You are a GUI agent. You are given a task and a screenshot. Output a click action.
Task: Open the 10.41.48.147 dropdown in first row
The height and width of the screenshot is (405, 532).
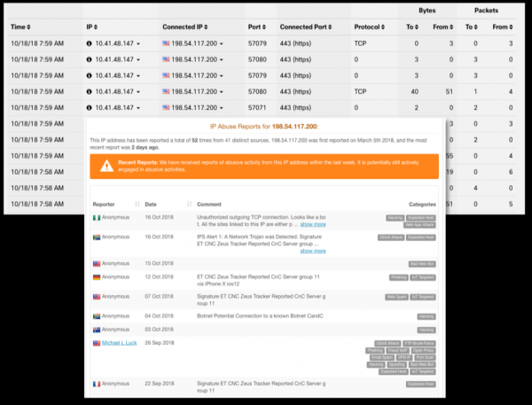click(139, 43)
